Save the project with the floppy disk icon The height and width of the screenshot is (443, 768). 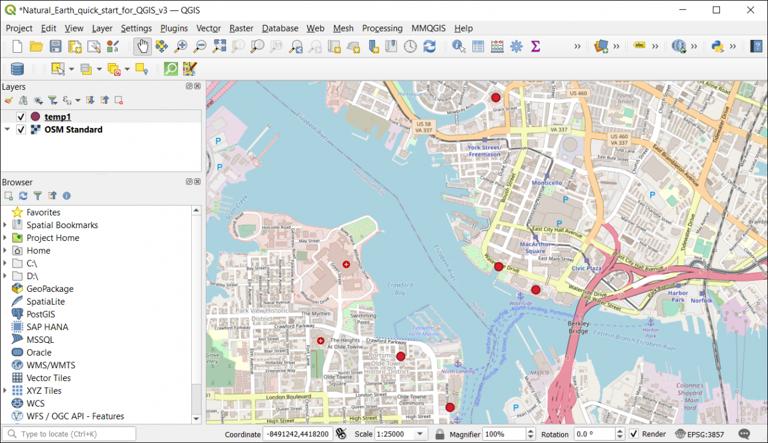[x=55, y=47]
